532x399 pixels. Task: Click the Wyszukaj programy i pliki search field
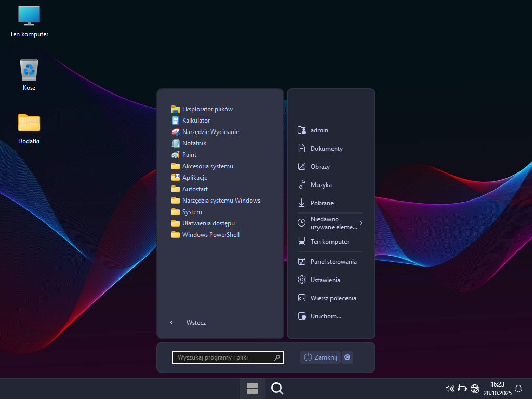[x=223, y=357]
